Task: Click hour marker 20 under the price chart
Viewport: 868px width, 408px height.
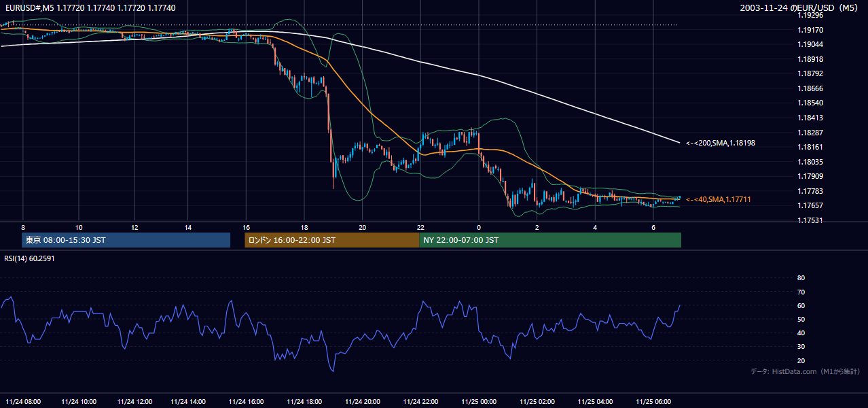Action: click(363, 227)
